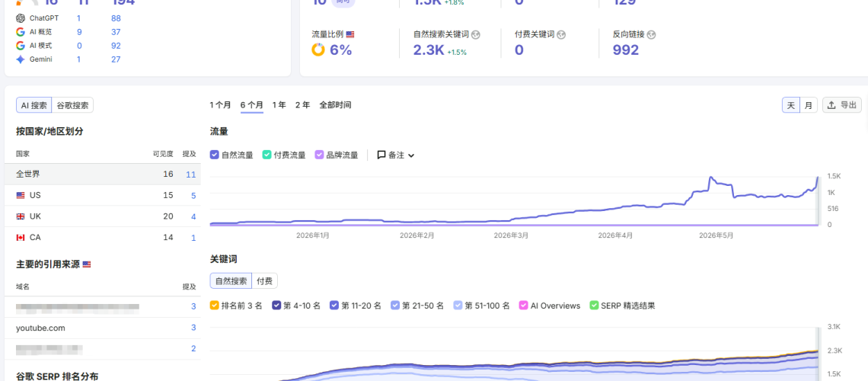Click the 备注 speech bubble icon
The height and width of the screenshot is (381, 868).
point(381,155)
